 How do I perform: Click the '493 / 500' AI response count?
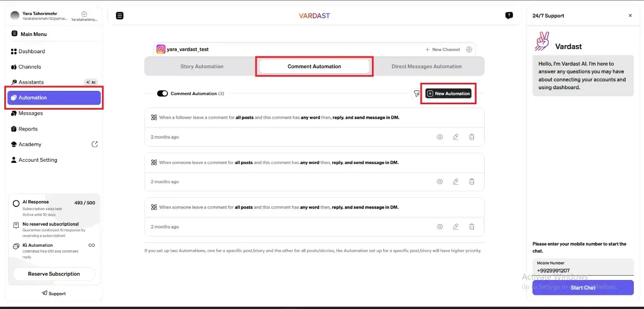(x=85, y=203)
